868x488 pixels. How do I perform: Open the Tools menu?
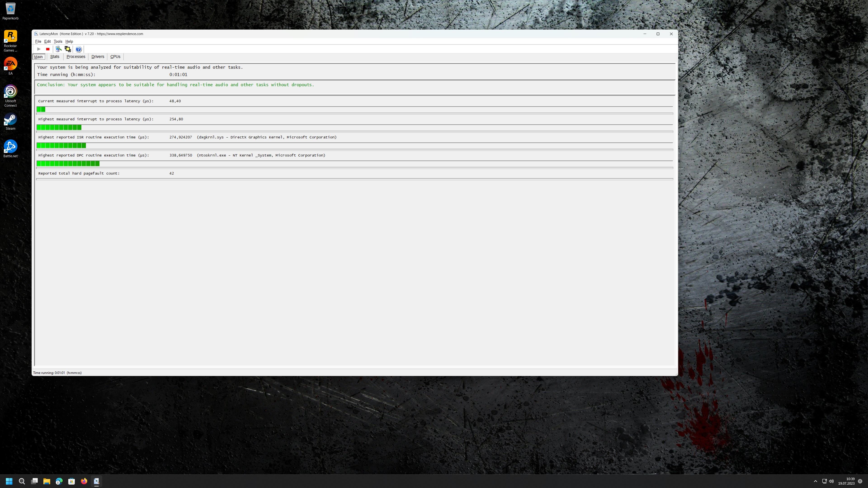58,41
